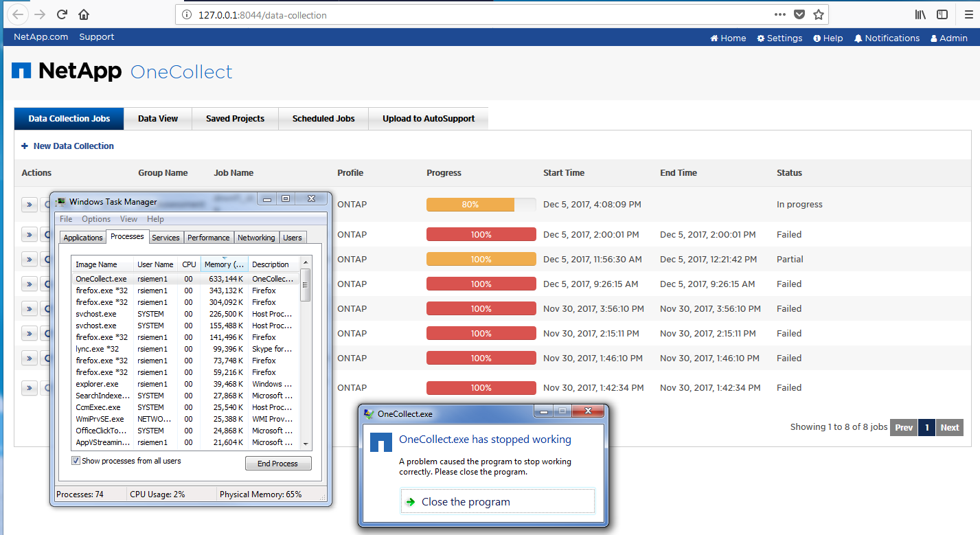Expand actions for the first Failed job
This screenshot has width=980, height=535.
[x=29, y=235]
